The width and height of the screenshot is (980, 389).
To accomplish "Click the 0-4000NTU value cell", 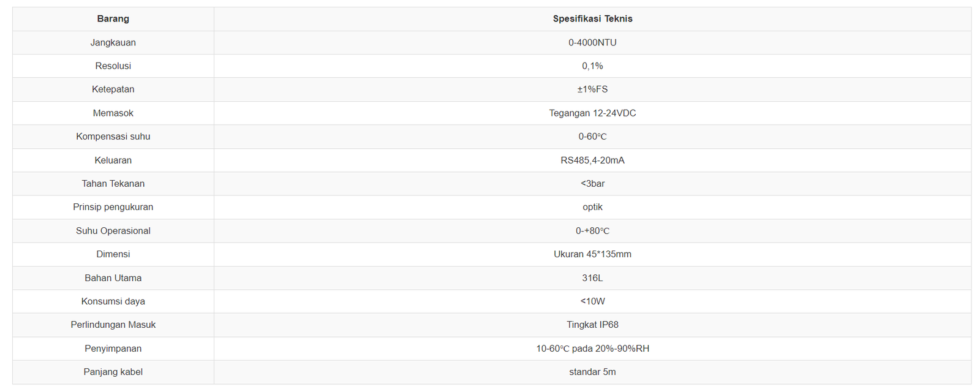I will (x=592, y=43).
